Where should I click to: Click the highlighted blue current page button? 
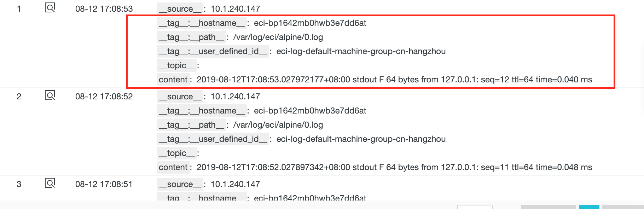click(589, 207)
